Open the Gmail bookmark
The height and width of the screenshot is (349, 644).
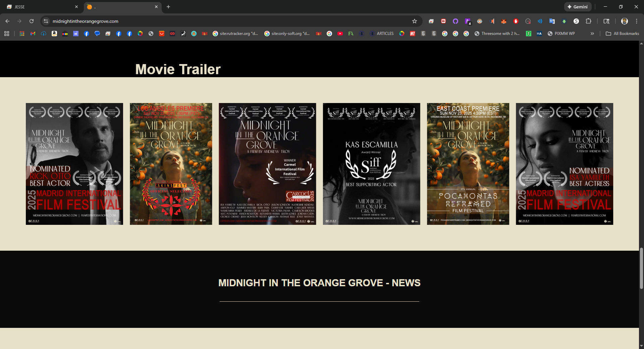33,34
